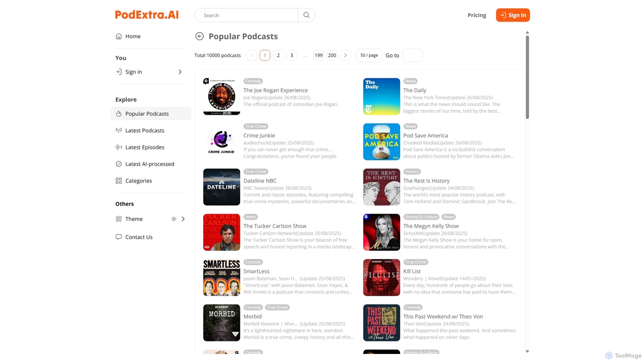Image resolution: width=644 pixels, height=362 pixels.
Task: Click True Crime tag on Morbid
Action: [x=278, y=307]
